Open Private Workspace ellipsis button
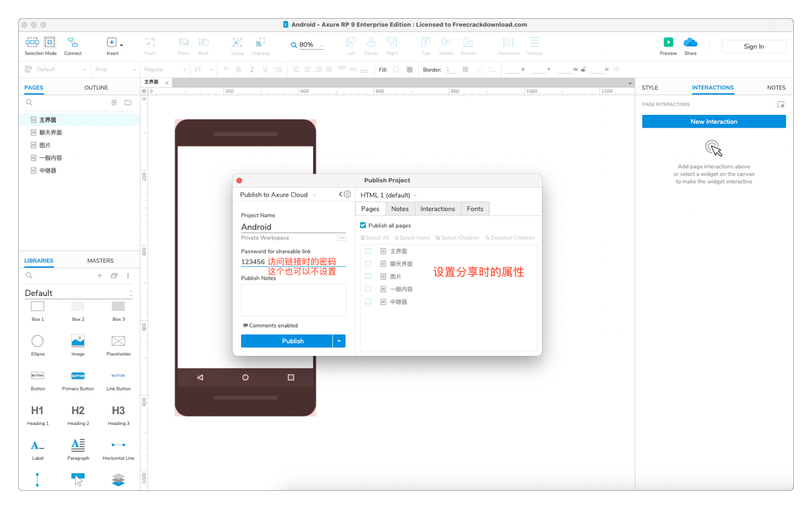 click(342, 238)
